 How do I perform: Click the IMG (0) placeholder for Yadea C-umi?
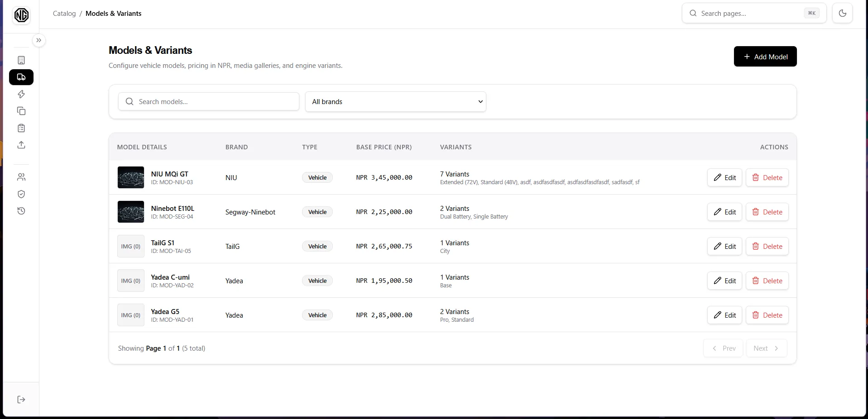131,281
